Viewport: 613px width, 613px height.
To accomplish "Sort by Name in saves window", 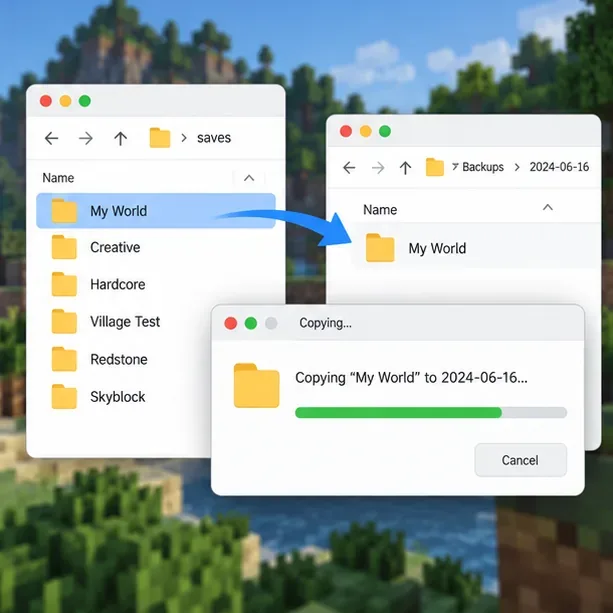I will click(58, 178).
